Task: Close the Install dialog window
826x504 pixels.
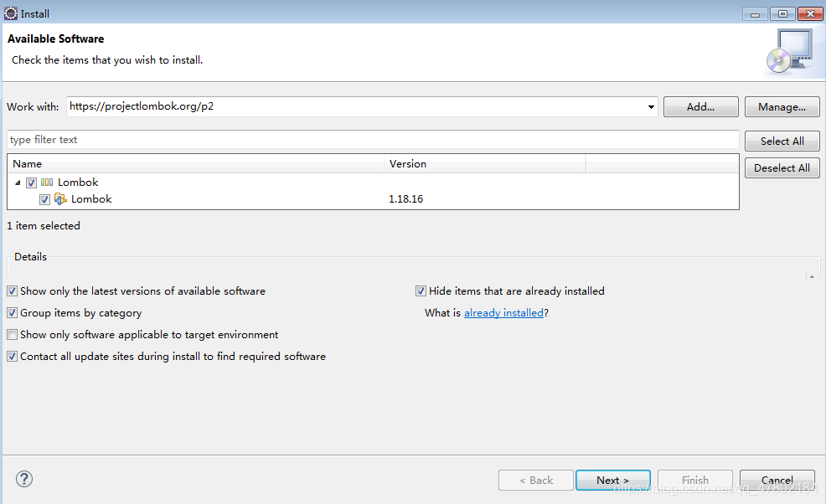Action: (811, 14)
